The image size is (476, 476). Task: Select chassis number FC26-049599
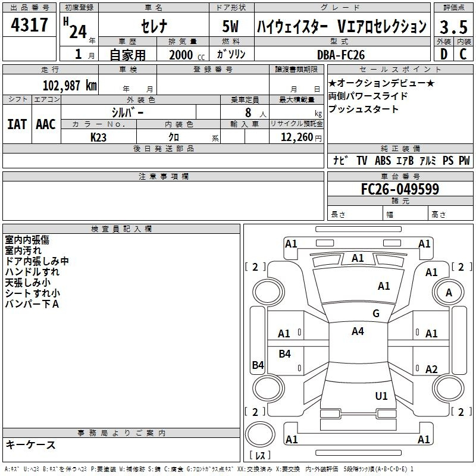tap(400, 189)
